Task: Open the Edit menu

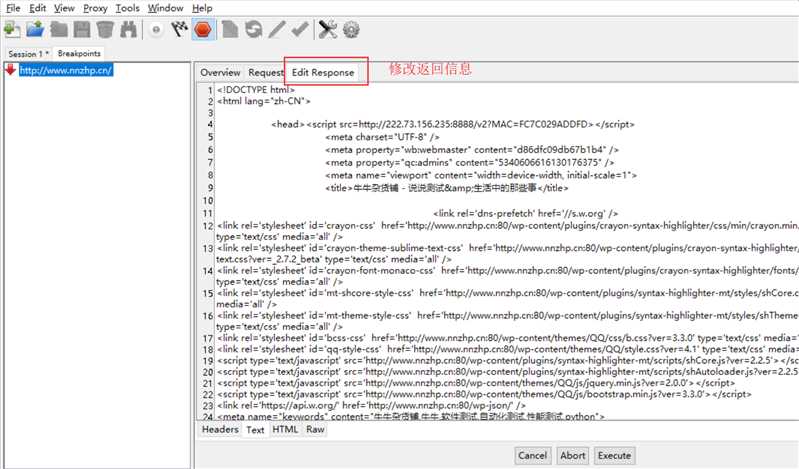Action: [x=37, y=8]
